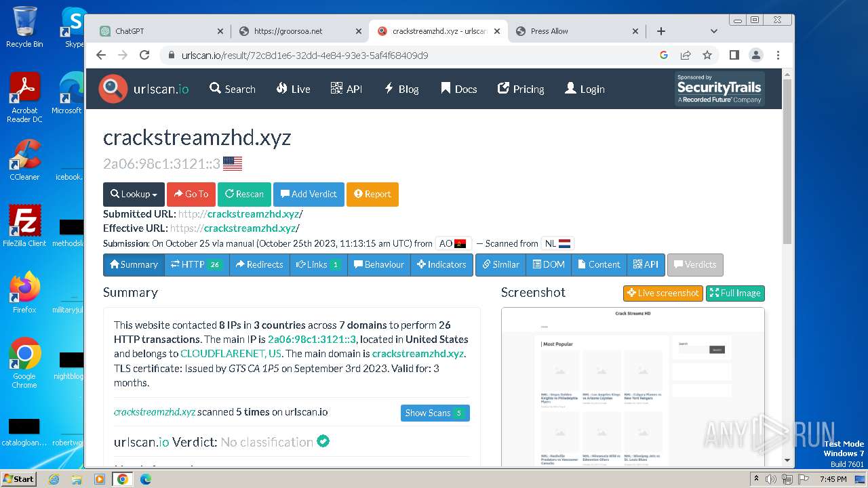Select the API tab beside Content
Screen dimensions: 868x488
point(645,265)
